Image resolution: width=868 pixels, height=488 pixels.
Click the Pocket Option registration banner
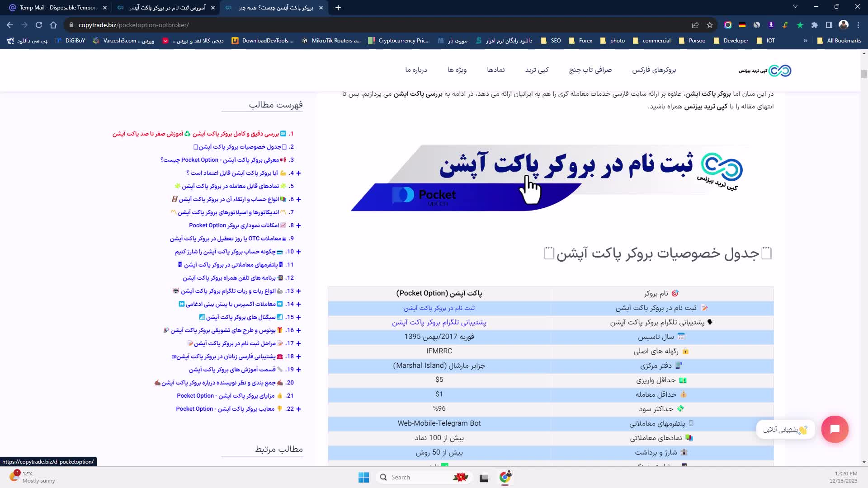(547, 178)
